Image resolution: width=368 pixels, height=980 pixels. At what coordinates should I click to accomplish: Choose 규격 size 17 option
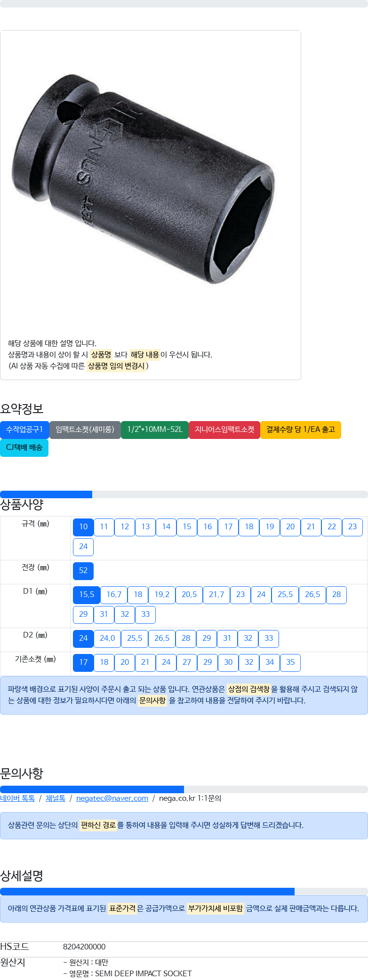[228, 527]
